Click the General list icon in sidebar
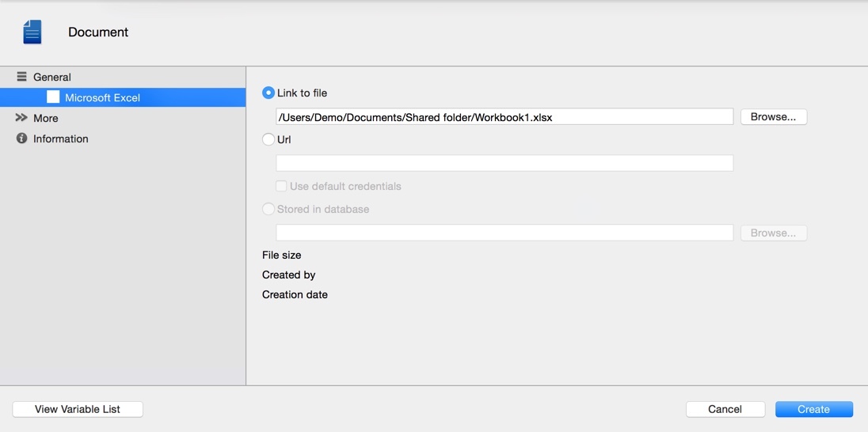868x432 pixels. (x=21, y=77)
